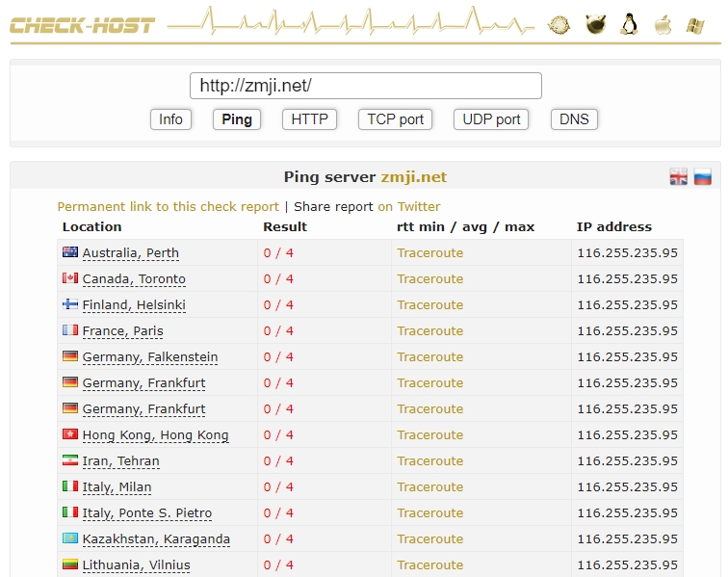Viewport: 728px width, 577px height.
Task: Share the report on Twitter
Action: click(408, 206)
